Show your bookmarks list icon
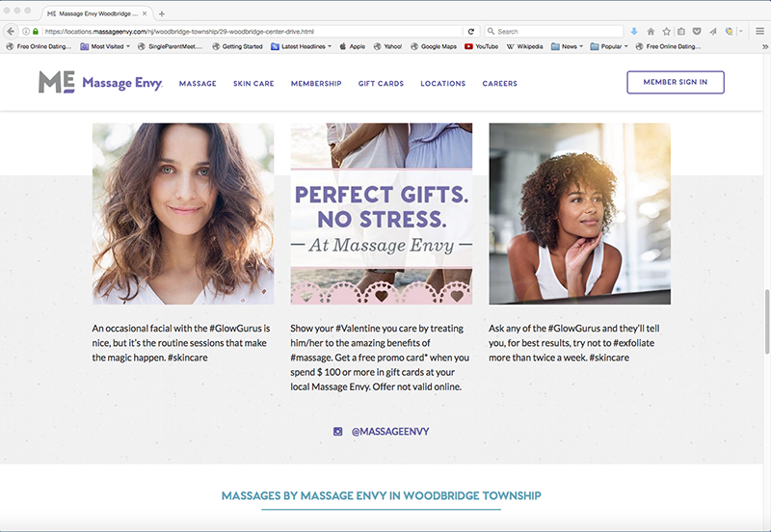Image resolution: width=771 pixels, height=532 pixels. [x=681, y=32]
